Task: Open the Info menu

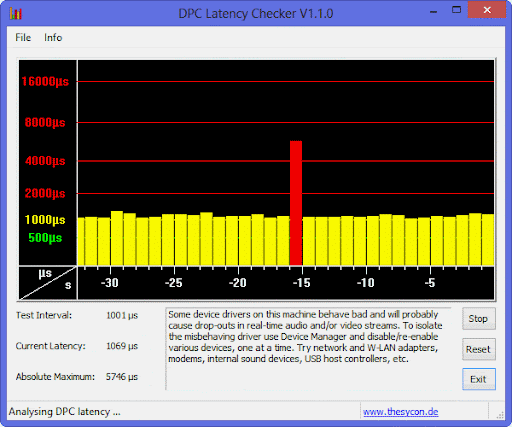Action: click(x=53, y=37)
